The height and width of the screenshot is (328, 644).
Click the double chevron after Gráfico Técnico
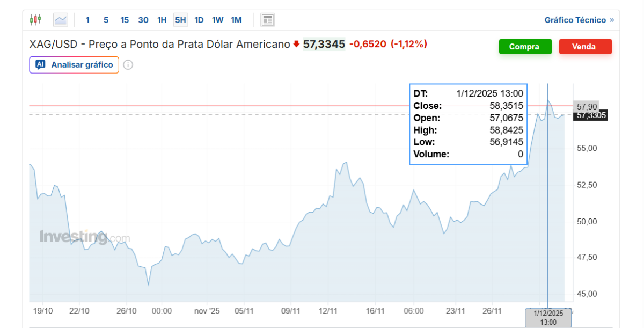click(x=612, y=20)
